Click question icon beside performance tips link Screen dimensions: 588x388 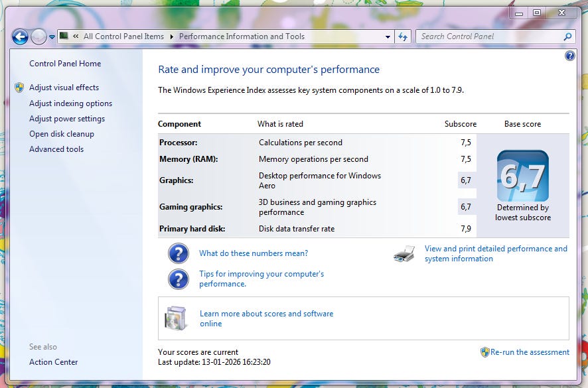(x=178, y=279)
